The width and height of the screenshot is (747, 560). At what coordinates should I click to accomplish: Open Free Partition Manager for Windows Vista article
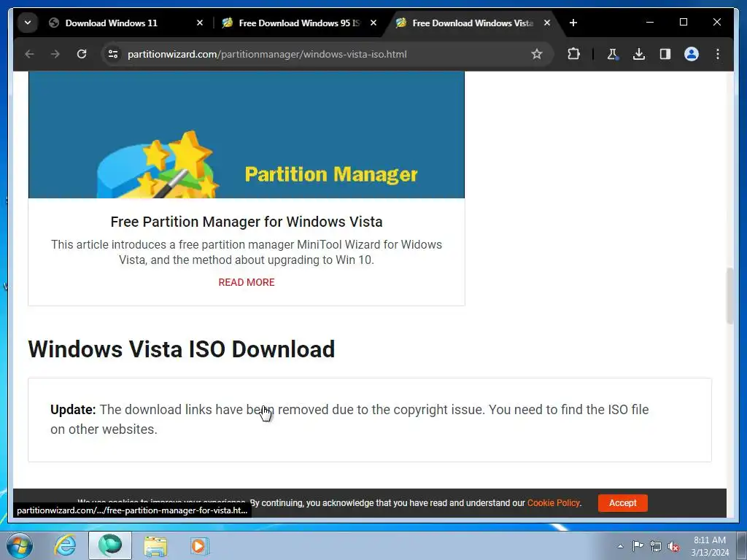[x=247, y=222]
